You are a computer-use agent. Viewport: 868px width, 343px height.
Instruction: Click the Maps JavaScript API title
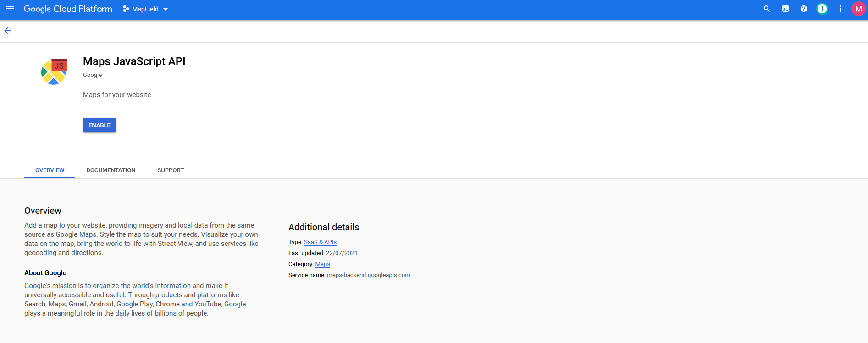[x=134, y=61]
